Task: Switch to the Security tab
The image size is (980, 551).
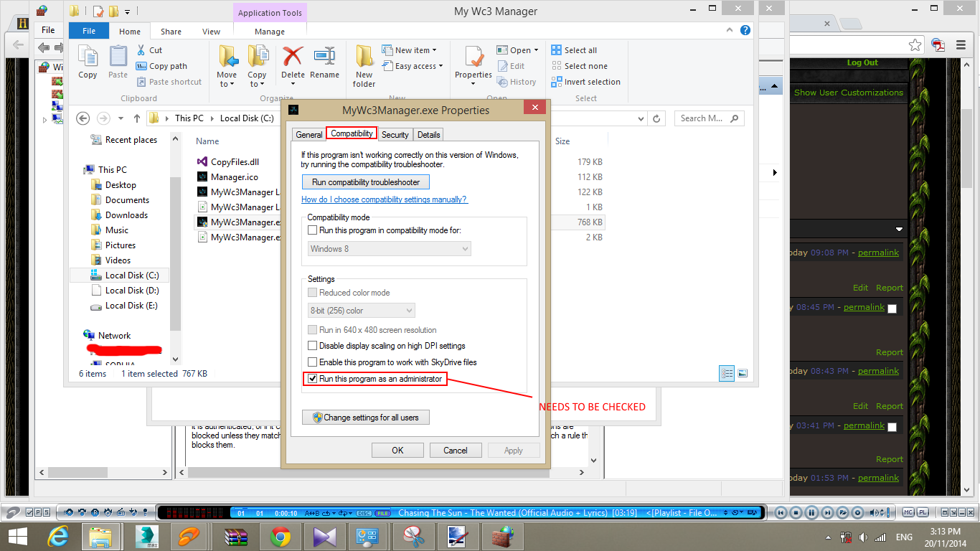Action: (395, 135)
